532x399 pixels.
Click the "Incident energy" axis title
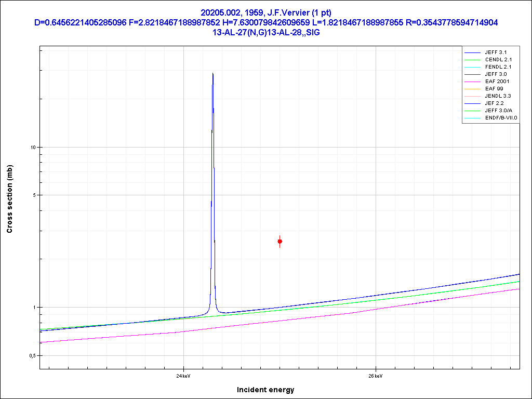click(x=265, y=390)
